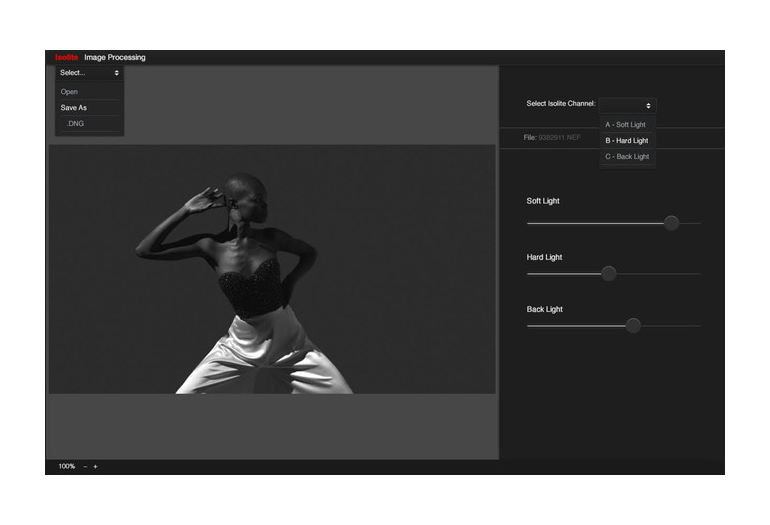Click the red Isolite logo
This screenshot has width=770, height=525.
coord(67,57)
